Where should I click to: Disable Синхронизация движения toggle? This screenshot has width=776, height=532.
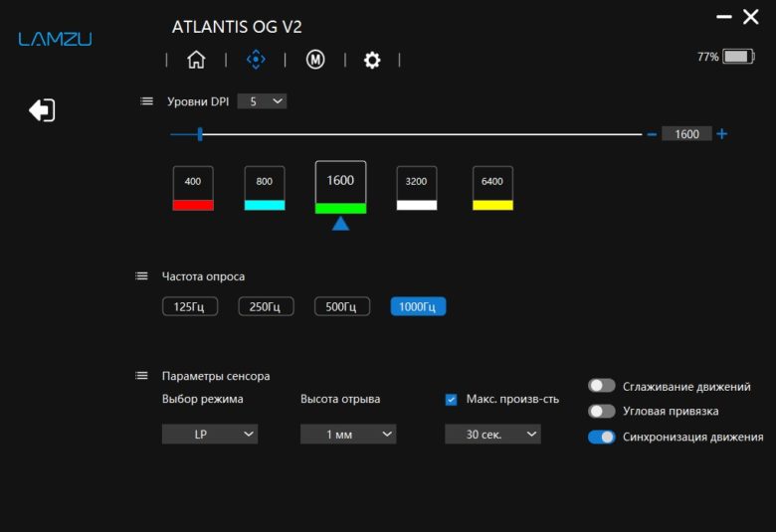coord(601,437)
